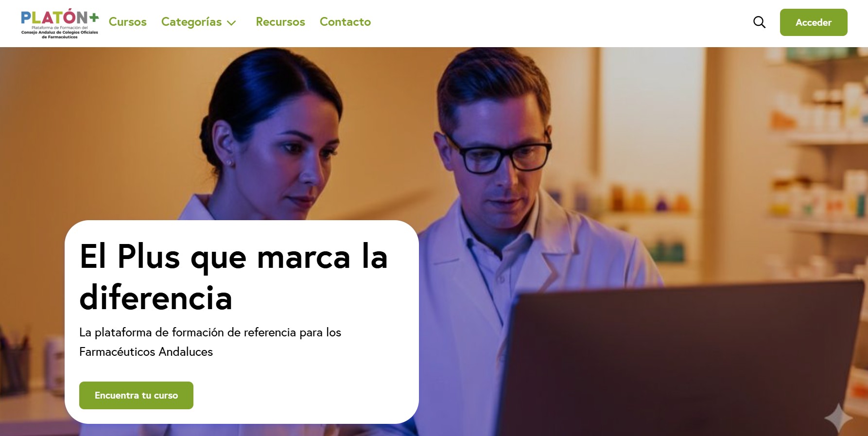Click the green plus sign in the logo
868x436 pixels.
[x=93, y=17]
